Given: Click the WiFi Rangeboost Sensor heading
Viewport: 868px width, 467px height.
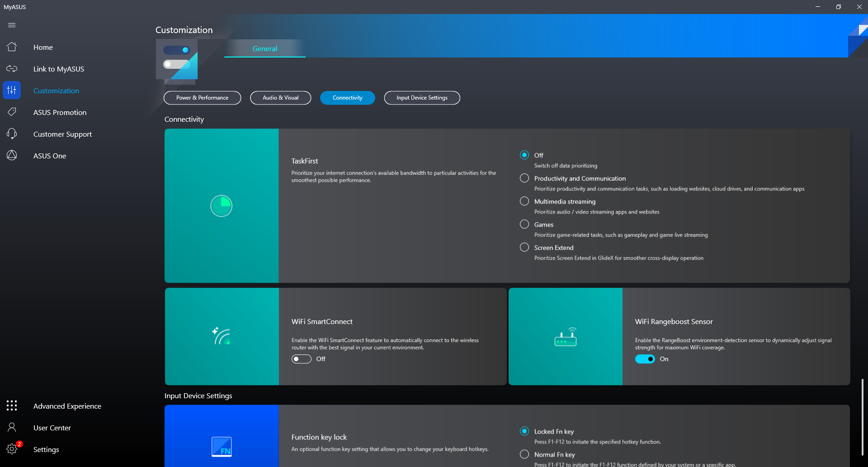Looking at the screenshot, I should pyautogui.click(x=674, y=322).
